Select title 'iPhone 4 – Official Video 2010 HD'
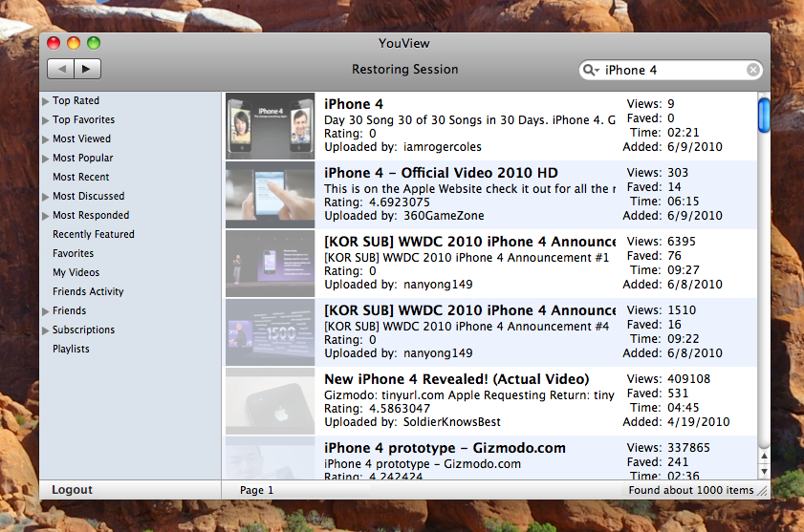Image resolution: width=804 pixels, height=532 pixels. pos(441,173)
